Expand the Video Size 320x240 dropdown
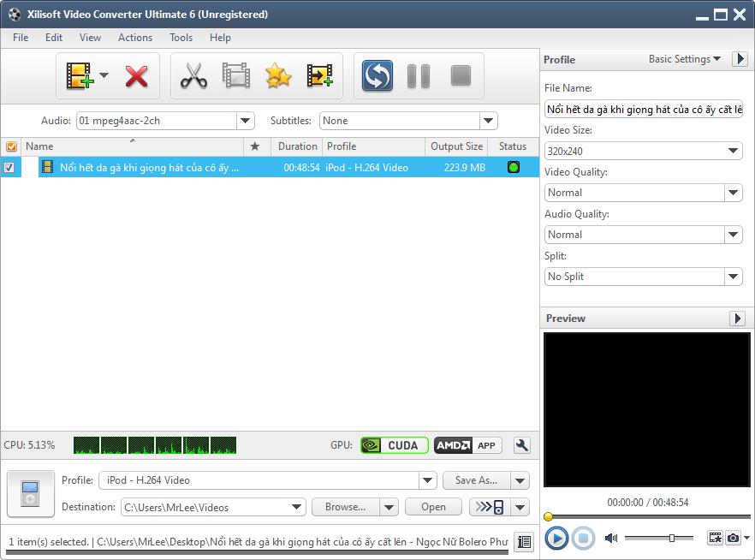Screen dimensions: 755x560 click(643, 151)
